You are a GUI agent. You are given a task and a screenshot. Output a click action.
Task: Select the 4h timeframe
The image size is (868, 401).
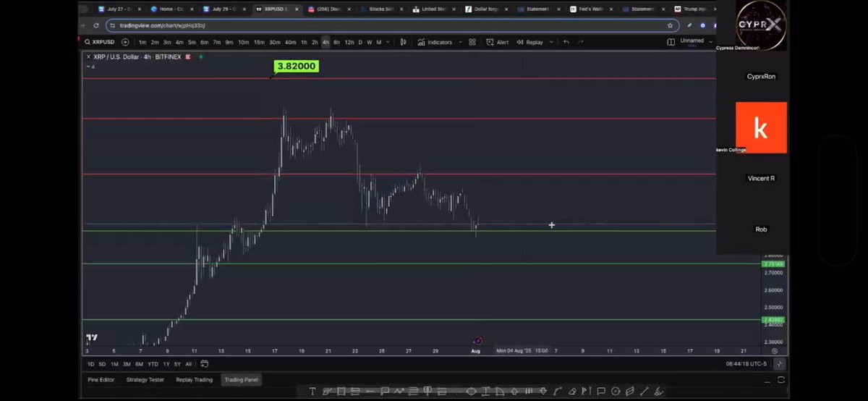pyautogui.click(x=325, y=42)
